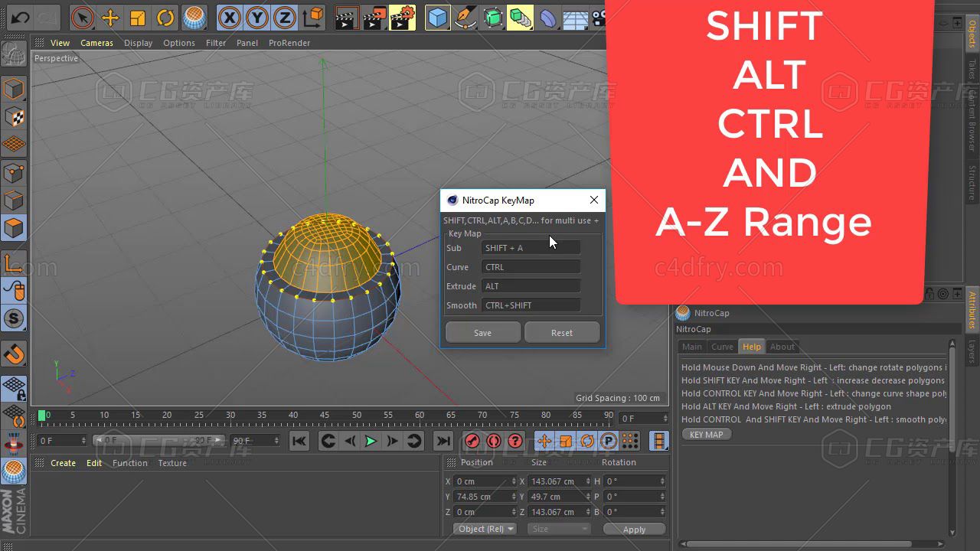Image resolution: width=980 pixels, height=551 pixels.
Task: Open the Cameras viewport menu
Action: (97, 43)
